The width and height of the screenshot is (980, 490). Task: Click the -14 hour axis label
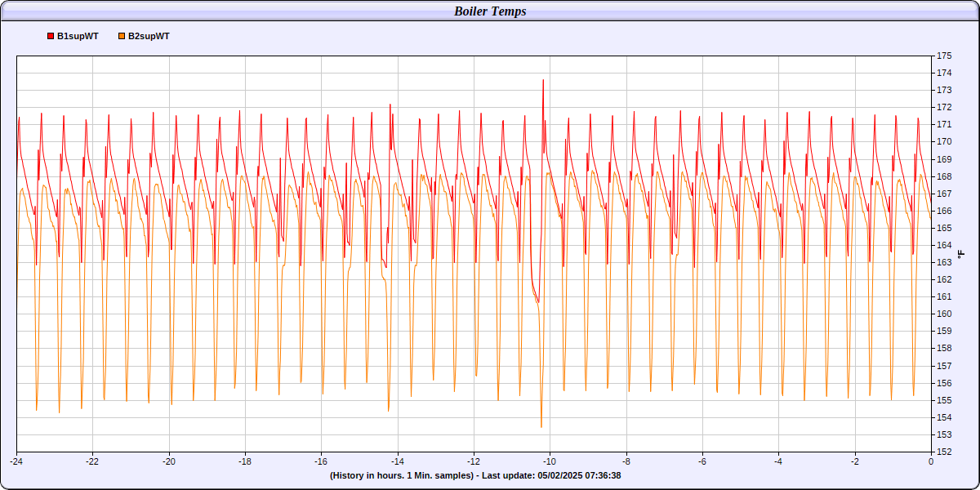(x=398, y=461)
